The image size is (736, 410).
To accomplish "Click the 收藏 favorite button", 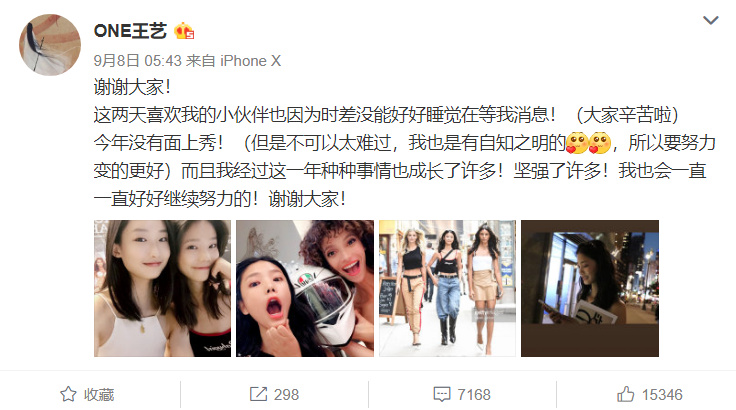I will tap(87, 394).
